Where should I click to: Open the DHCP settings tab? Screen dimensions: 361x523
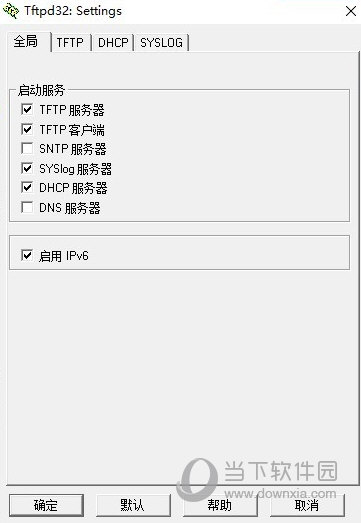point(113,42)
